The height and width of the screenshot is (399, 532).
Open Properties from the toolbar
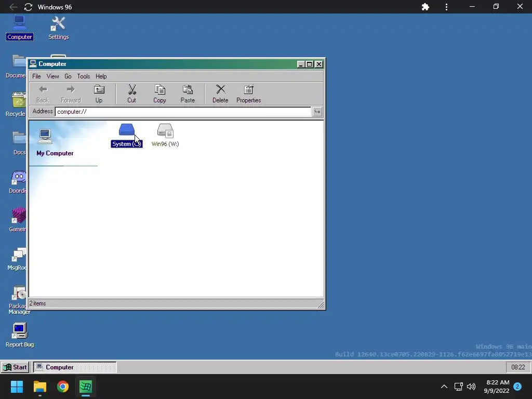click(x=249, y=94)
